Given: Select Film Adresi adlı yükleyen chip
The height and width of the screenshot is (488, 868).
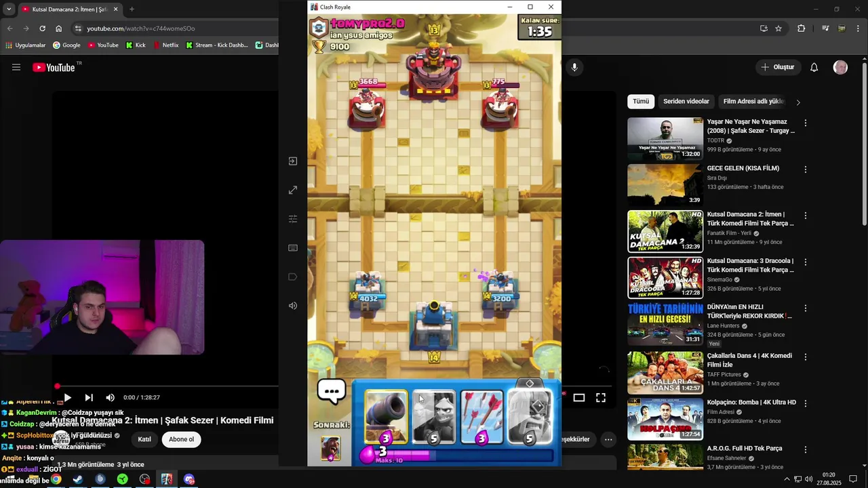Looking at the screenshot, I should (752, 102).
